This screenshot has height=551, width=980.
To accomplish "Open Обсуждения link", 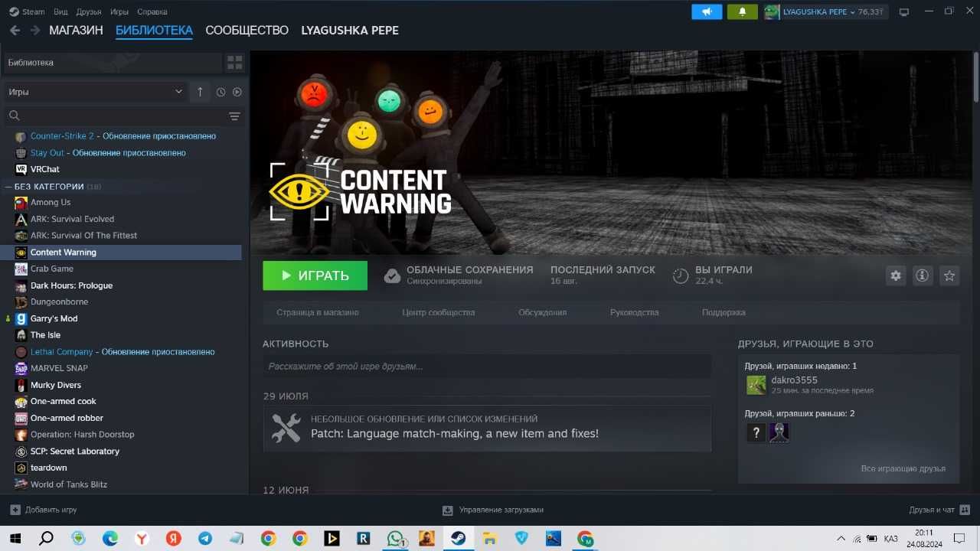I will pos(543,312).
